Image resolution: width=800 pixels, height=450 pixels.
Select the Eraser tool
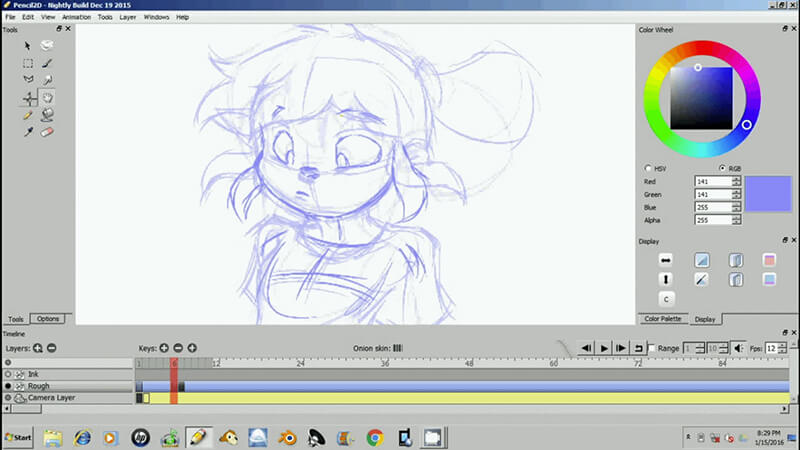click(x=47, y=132)
